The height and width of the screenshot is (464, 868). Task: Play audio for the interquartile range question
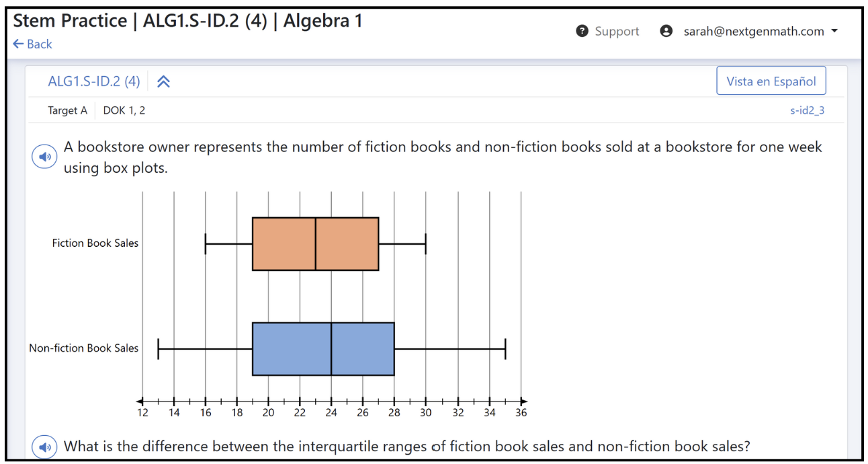[44, 447]
